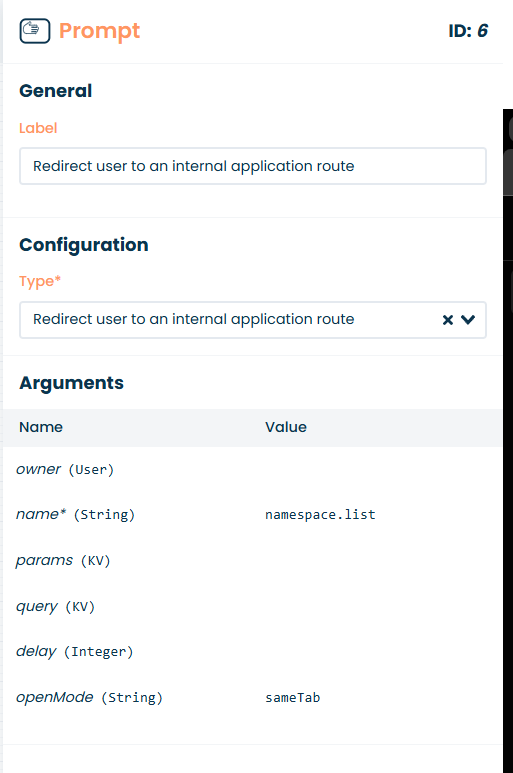Click the Arguments section heading
Viewport: 513px width, 773px height.
point(71,383)
